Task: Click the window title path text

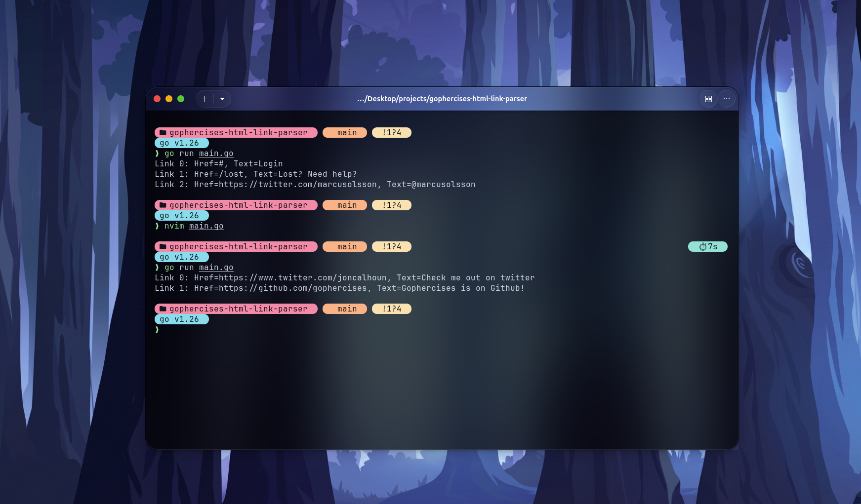Action: 442,99
